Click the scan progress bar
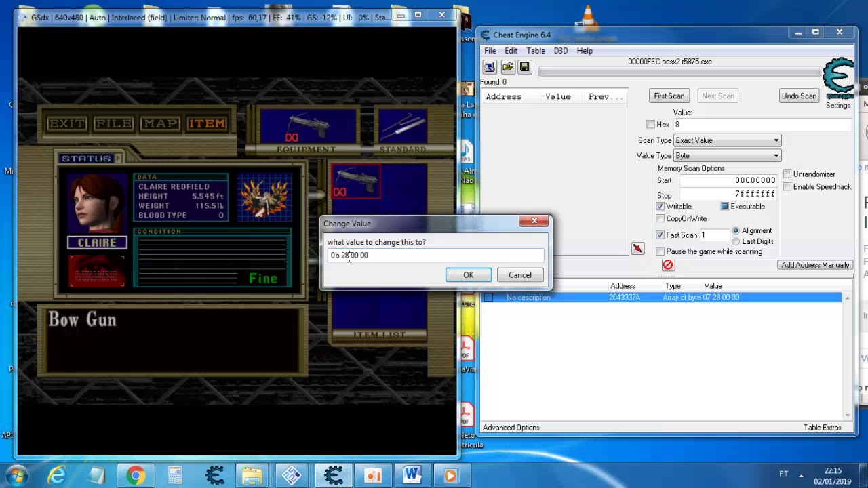Screen dimensions: 868x488 [679, 71]
